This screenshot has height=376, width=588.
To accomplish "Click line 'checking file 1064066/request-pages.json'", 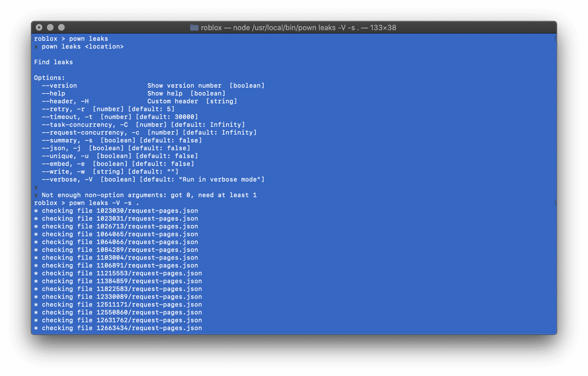I will [x=116, y=242].
